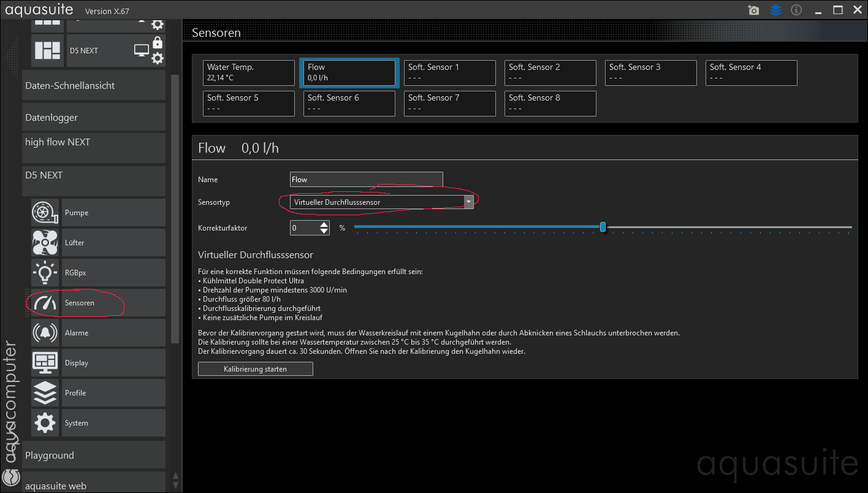Click the blue layers profile icon
The width and height of the screenshot is (868, 493).
pos(775,10)
